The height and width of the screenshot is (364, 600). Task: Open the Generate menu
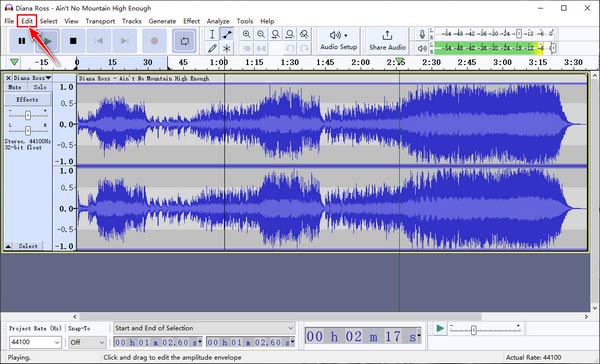(162, 21)
